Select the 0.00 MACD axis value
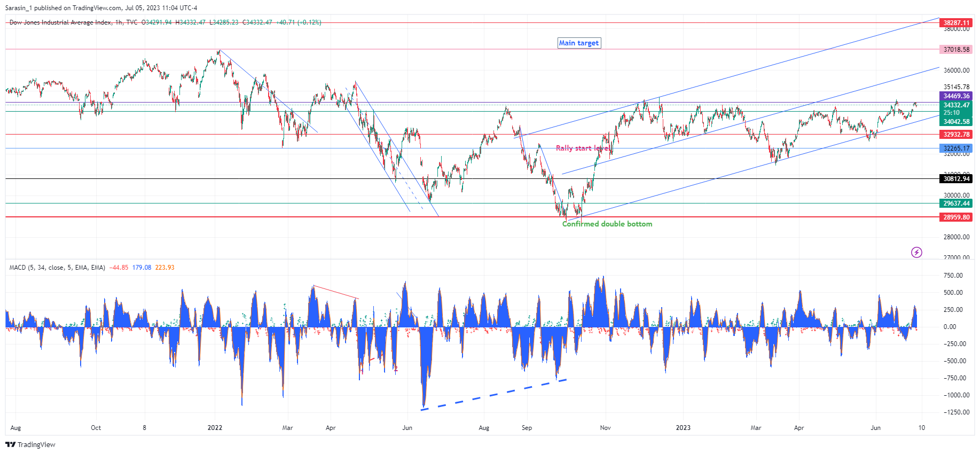980x454 pixels. pyautogui.click(x=950, y=327)
